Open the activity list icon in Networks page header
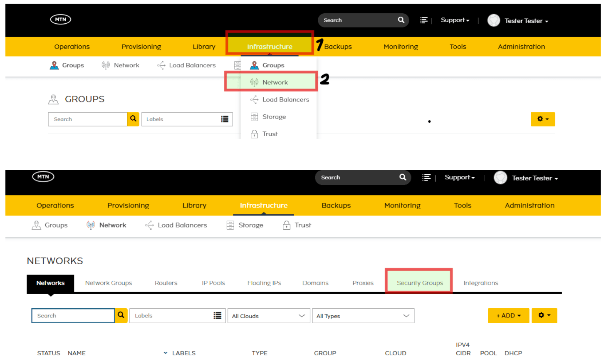 click(426, 178)
